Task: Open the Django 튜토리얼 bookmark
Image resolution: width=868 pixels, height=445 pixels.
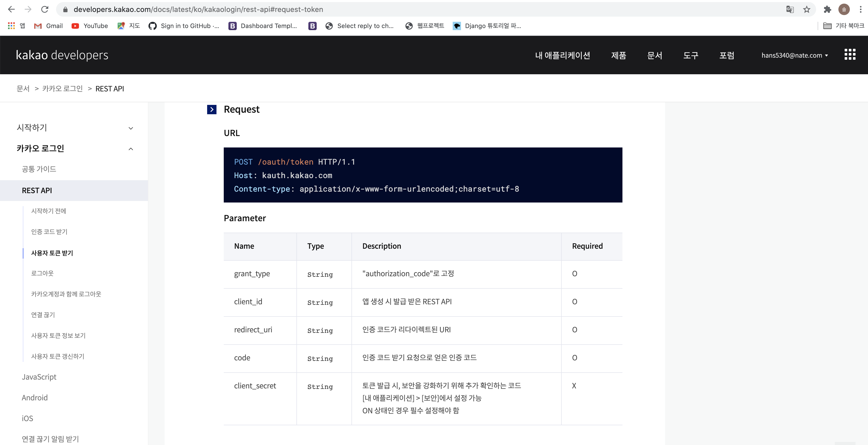Action: pyautogui.click(x=487, y=26)
